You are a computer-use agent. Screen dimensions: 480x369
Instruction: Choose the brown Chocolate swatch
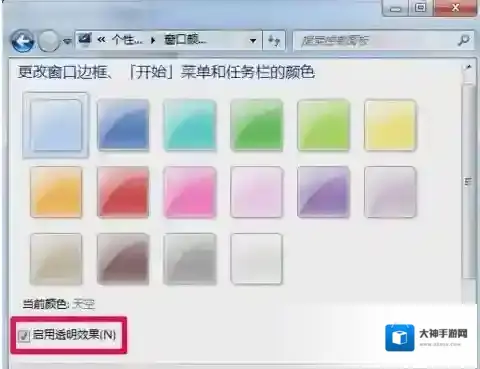[123, 259]
